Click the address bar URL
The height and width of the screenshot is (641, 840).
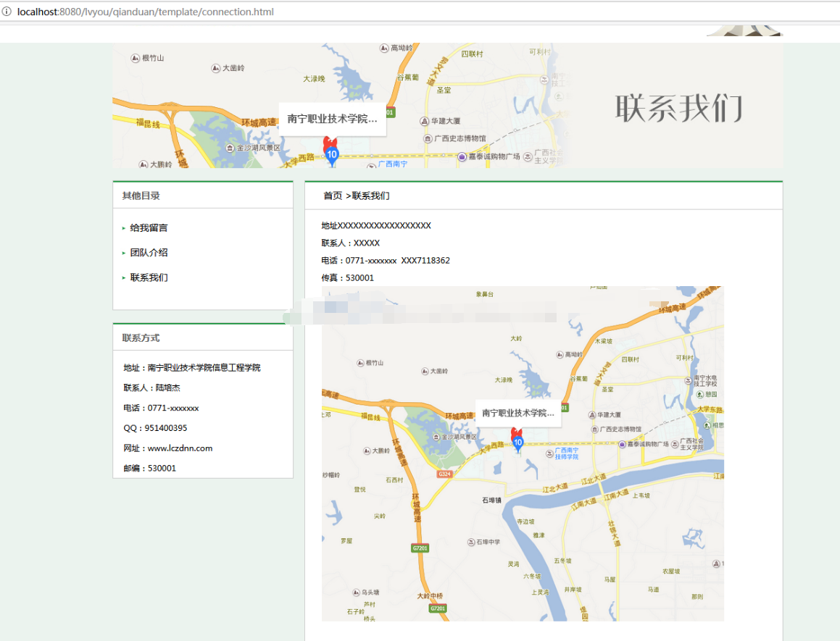pos(145,12)
